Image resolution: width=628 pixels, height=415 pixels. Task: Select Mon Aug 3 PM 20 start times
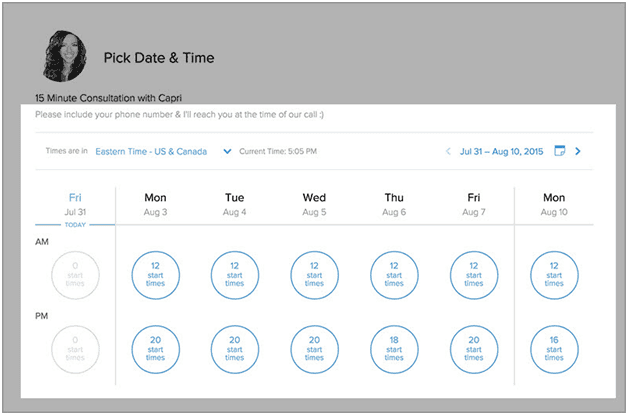tap(155, 349)
